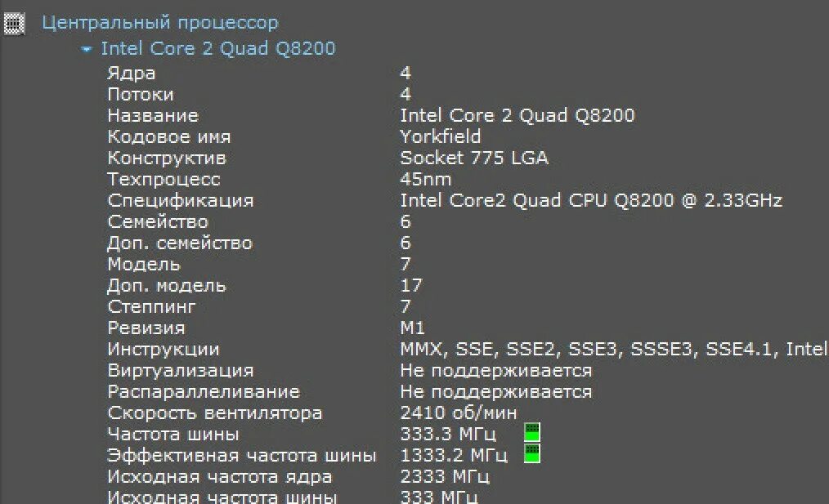829x504 pixels.
Task: Select the Семейство label
Action: 158,222
